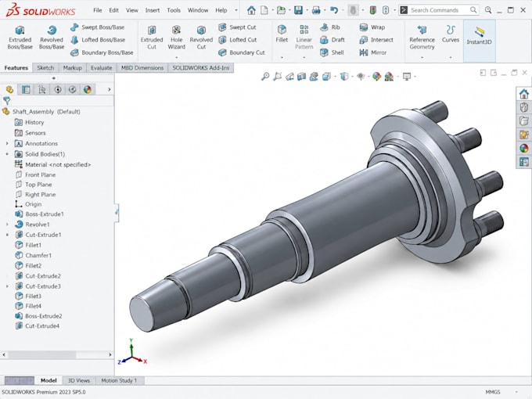Expand the Revolve1 feature
The width and height of the screenshot is (532, 399).
click(x=7, y=225)
